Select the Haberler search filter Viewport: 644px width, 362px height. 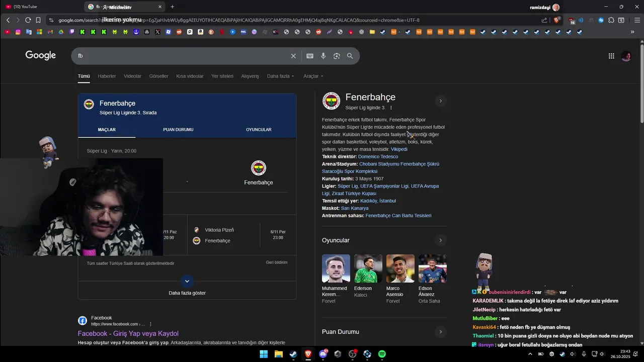pyautogui.click(x=107, y=76)
